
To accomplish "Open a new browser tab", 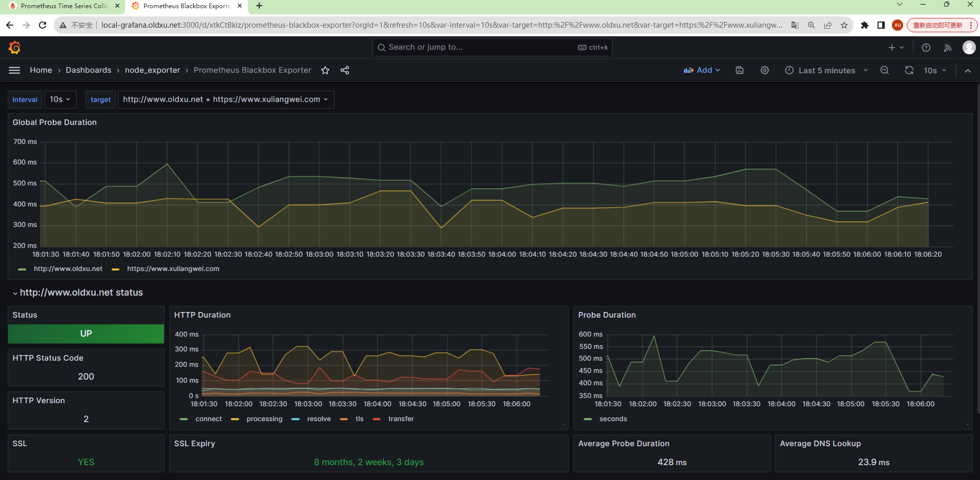I will pyautogui.click(x=259, y=6).
